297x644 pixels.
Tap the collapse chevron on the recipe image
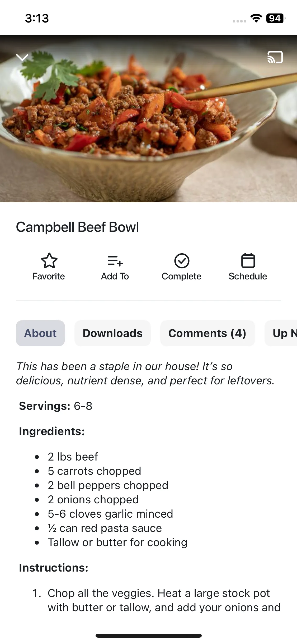tap(22, 57)
